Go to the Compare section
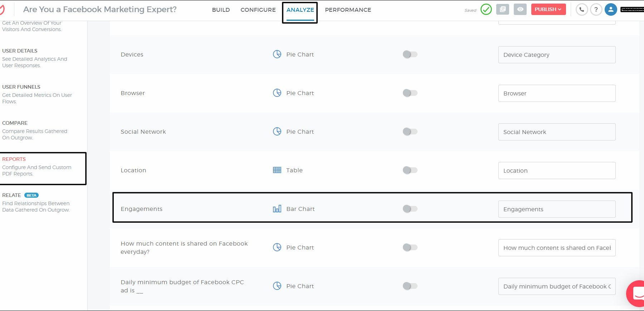644x311 pixels. tap(15, 123)
